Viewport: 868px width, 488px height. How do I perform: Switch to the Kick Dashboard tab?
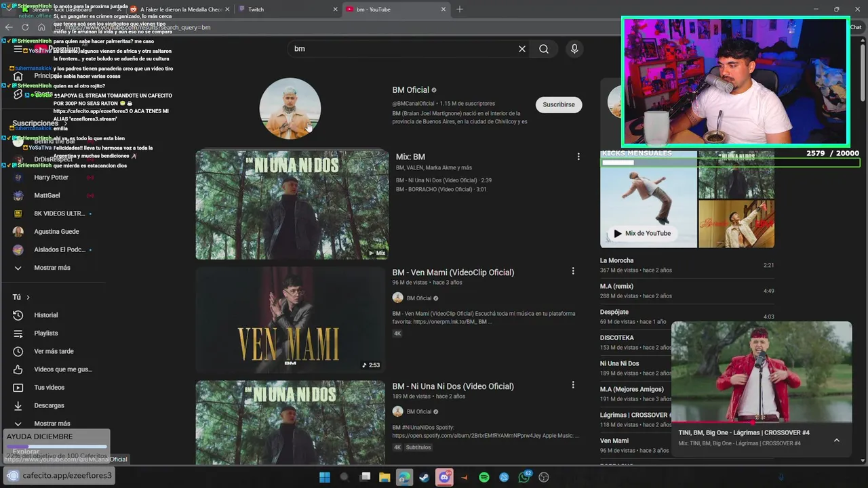(x=71, y=9)
